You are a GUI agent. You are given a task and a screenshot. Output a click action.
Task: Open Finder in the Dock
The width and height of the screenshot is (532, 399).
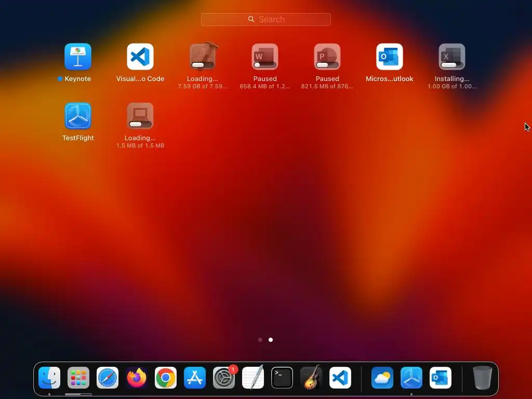click(49, 378)
